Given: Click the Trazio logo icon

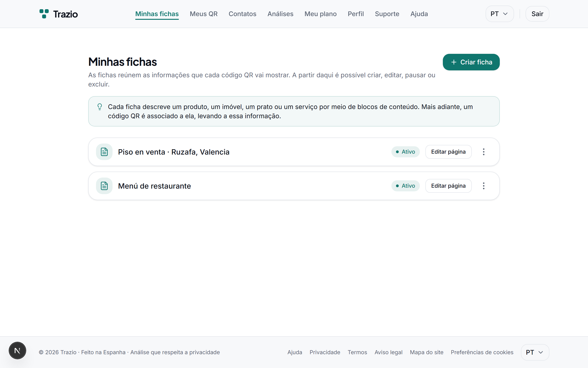Looking at the screenshot, I should (x=44, y=14).
